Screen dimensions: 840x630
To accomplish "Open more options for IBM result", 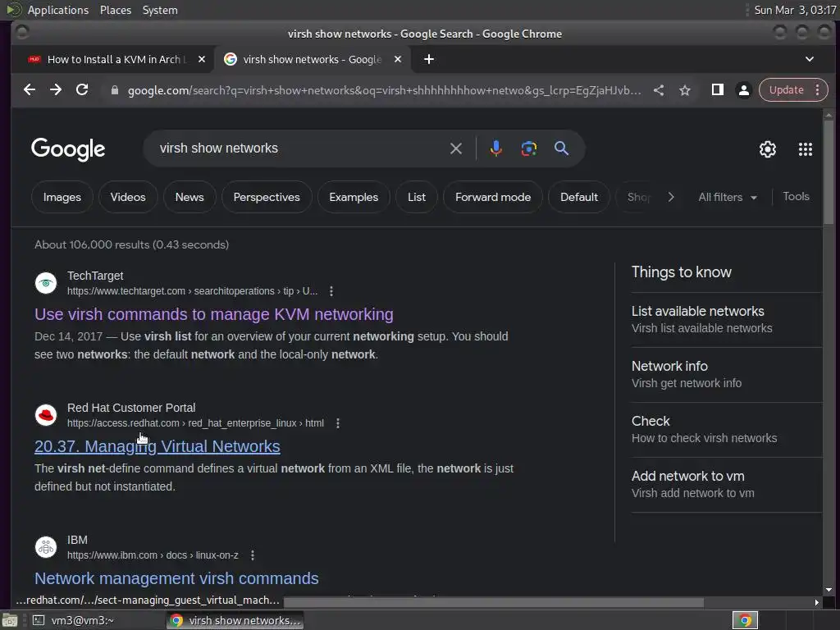I will click(253, 555).
